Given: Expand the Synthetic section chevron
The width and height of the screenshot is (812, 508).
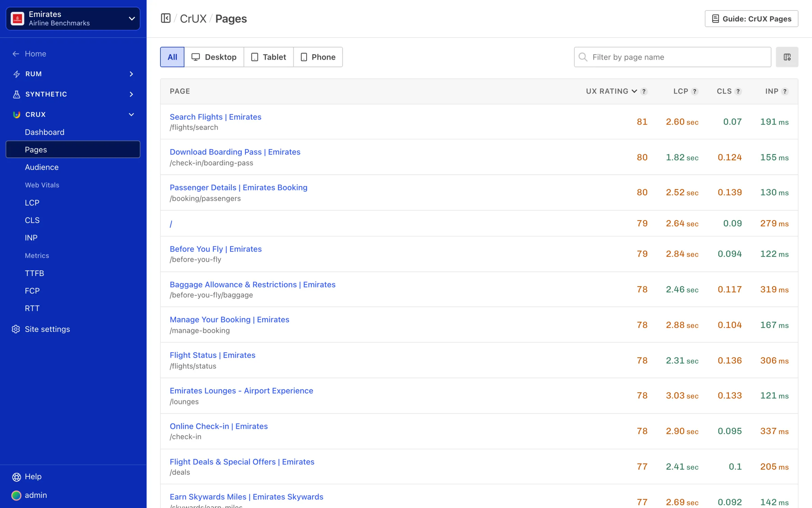Looking at the screenshot, I should [x=131, y=94].
